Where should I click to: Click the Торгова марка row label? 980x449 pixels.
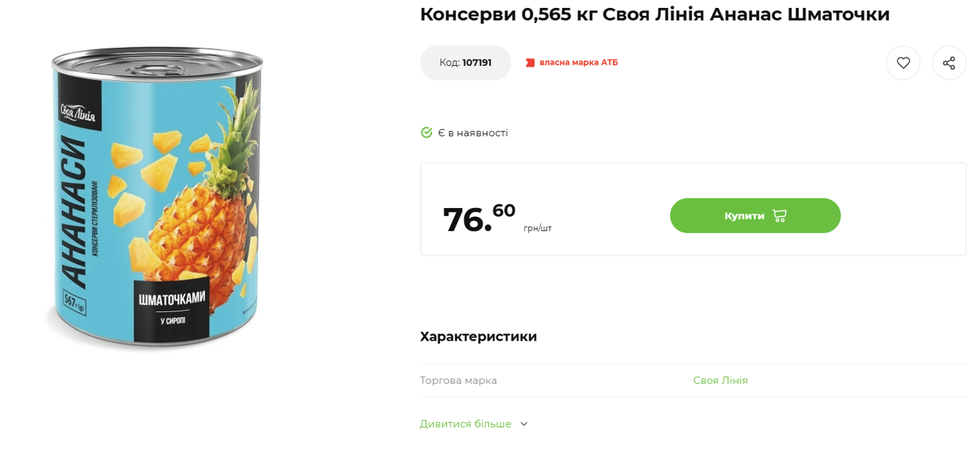pos(458,380)
